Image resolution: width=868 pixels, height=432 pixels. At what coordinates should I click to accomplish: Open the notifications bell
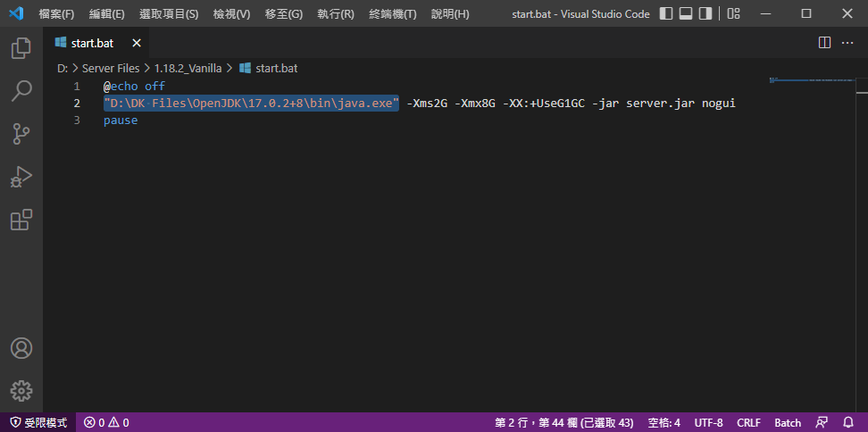848,423
